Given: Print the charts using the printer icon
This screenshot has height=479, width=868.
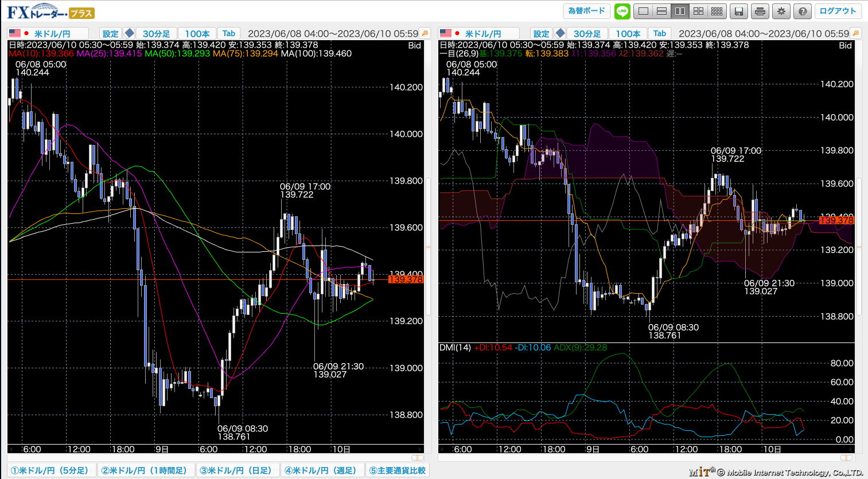Looking at the screenshot, I should tap(760, 11).
